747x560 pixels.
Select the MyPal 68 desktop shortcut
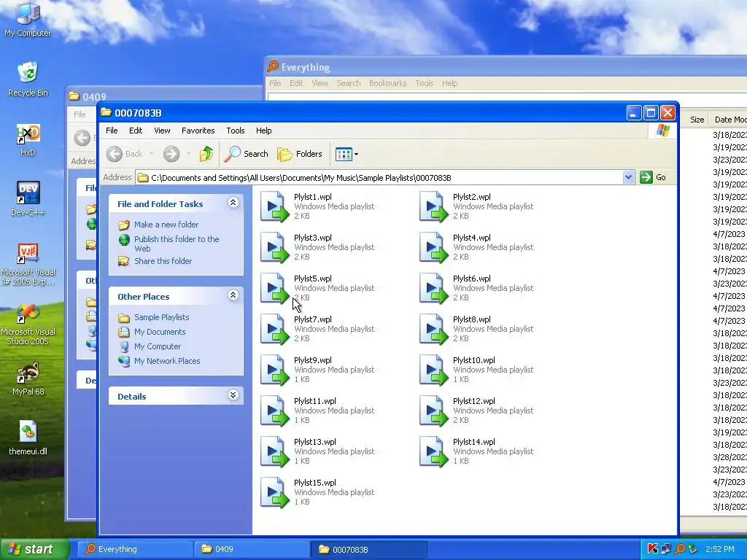tap(28, 379)
